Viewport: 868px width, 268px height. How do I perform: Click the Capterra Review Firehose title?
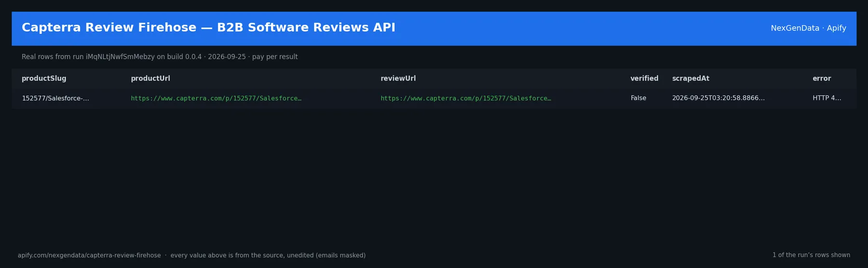(x=208, y=28)
